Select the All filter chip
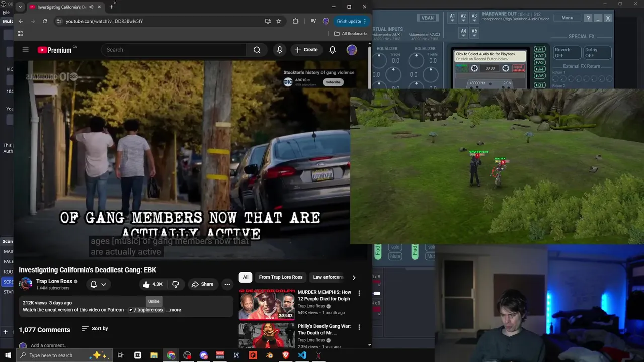 [x=246, y=277]
